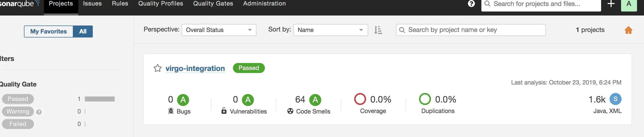Click the 0 Vulnerabilities count

(x=235, y=100)
